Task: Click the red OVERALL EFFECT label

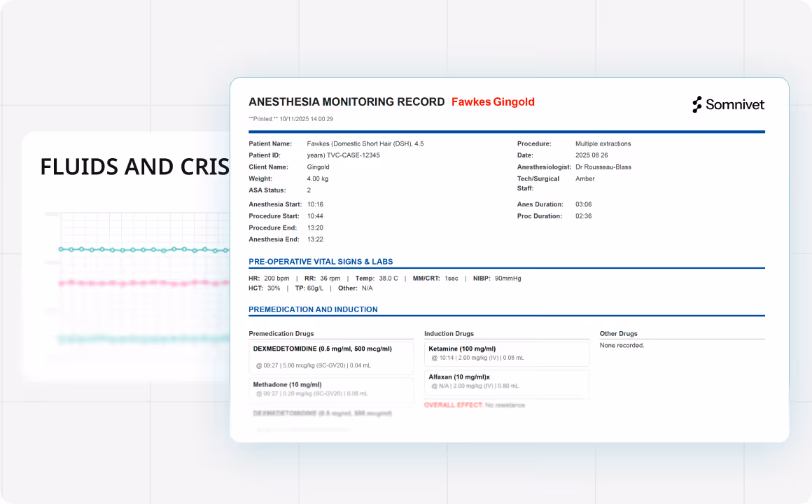Action: pos(451,405)
